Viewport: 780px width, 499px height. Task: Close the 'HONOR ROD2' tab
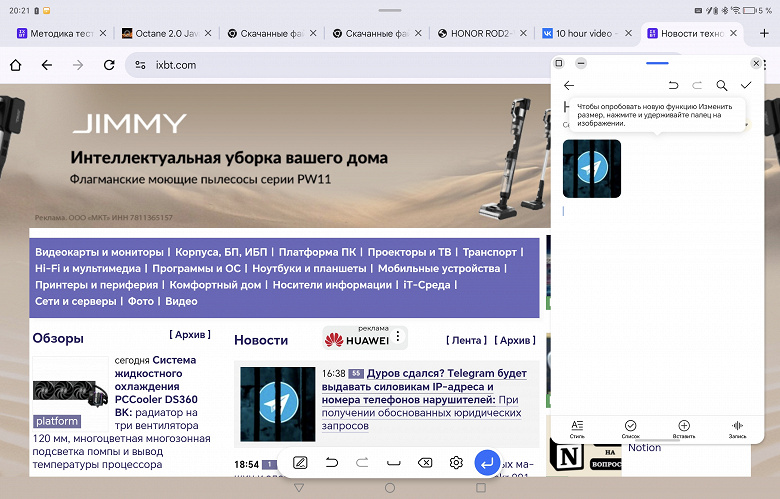pyautogui.click(x=523, y=33)
